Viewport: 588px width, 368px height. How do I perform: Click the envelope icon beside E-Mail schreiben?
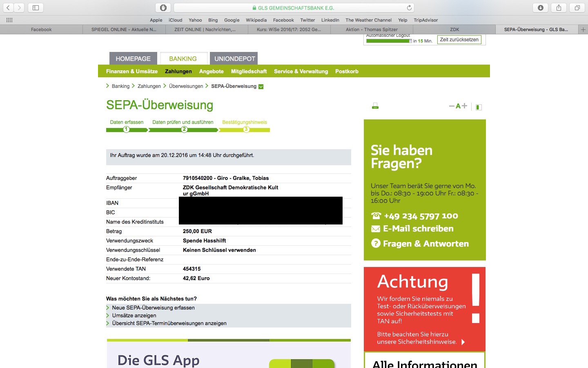tap(376, 229)
